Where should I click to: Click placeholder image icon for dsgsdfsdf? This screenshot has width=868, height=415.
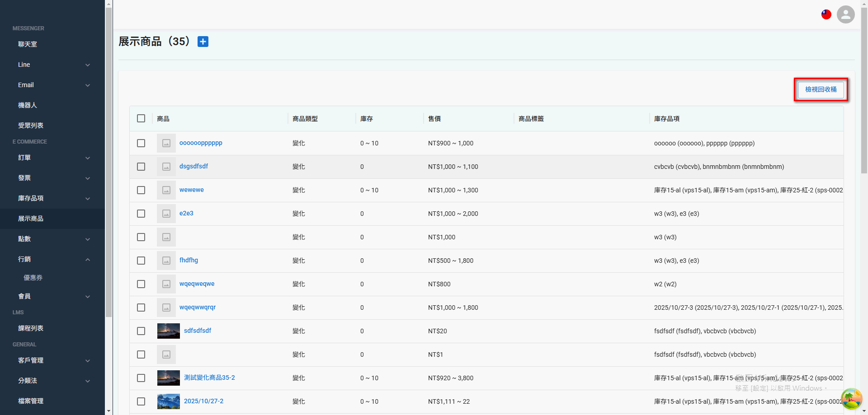166,167
